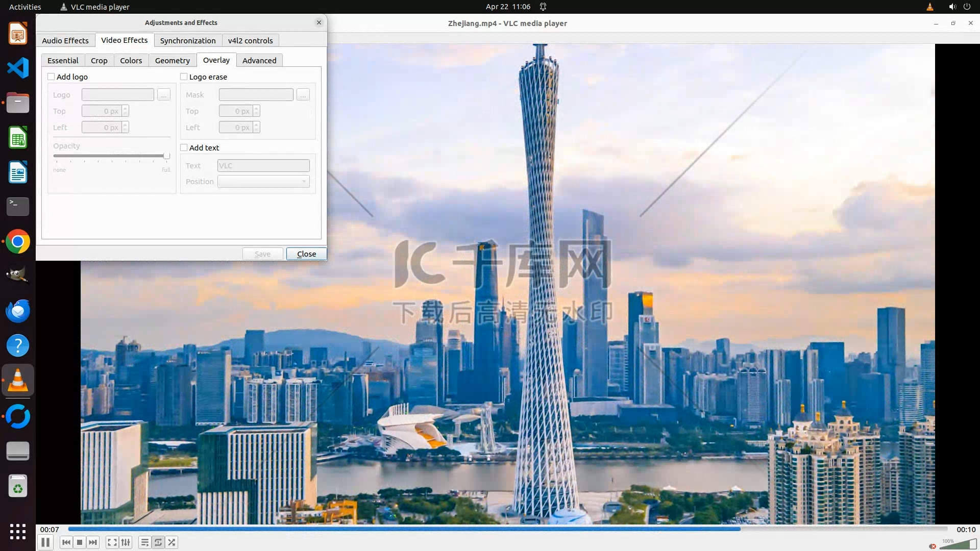Image resolution: width=980 pixels, height=551 pixels.
Task: Enable the Add logo checkbox
Action: (x=51, y=77)
